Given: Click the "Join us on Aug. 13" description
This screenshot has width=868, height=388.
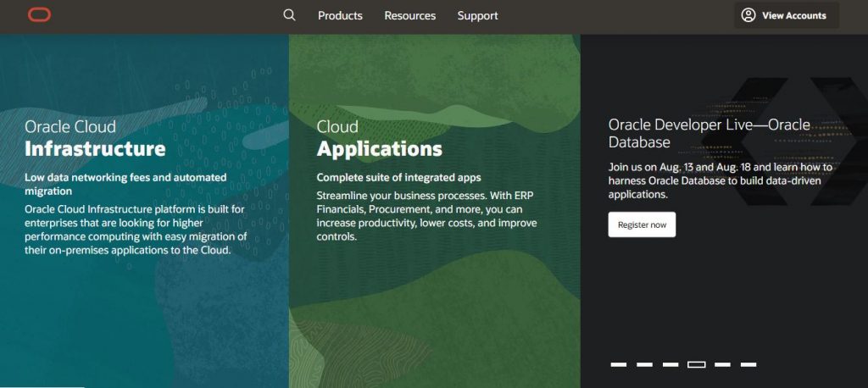Looking at the screenshot, I should 721,180.
